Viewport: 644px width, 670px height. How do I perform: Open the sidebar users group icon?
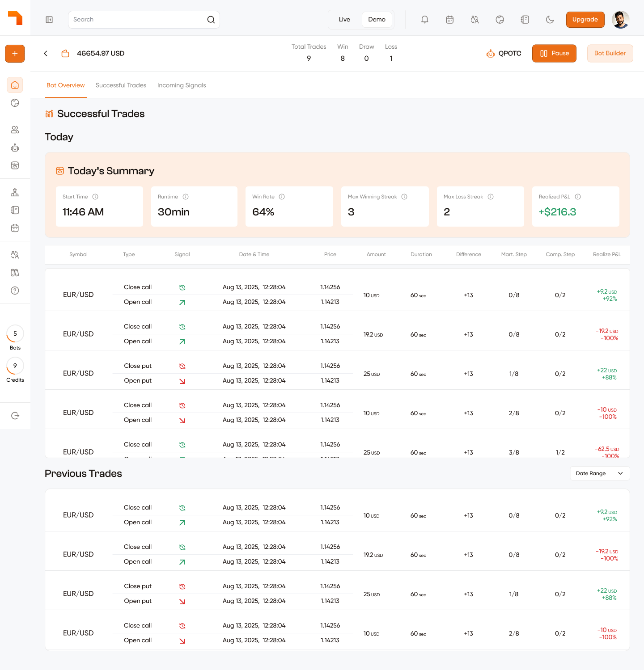pyautogui.click(x=15, y=130)
